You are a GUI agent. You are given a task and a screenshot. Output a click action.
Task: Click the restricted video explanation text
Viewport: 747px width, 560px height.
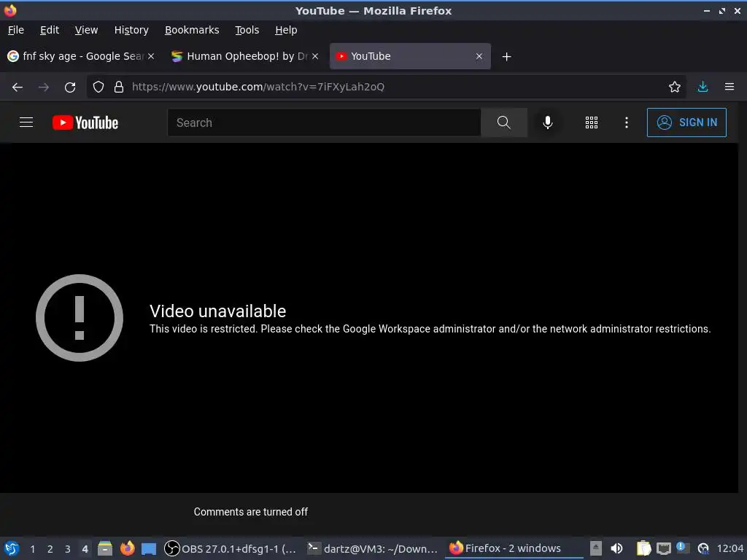coord(430,329)
